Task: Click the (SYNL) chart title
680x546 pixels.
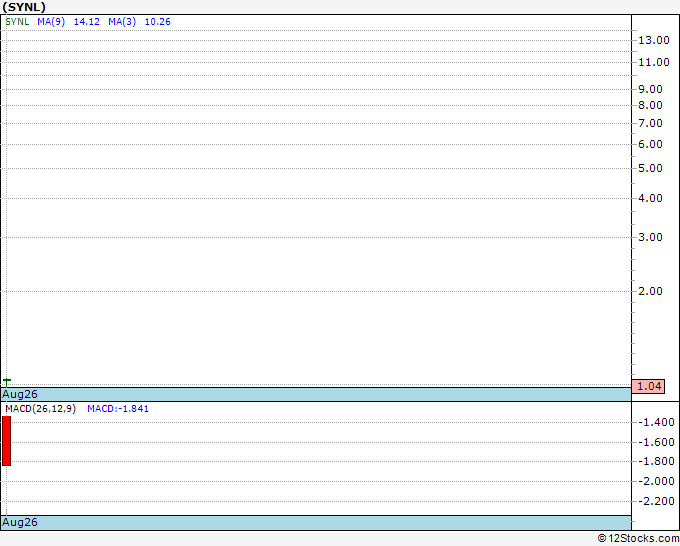Action: coord(24,7)
